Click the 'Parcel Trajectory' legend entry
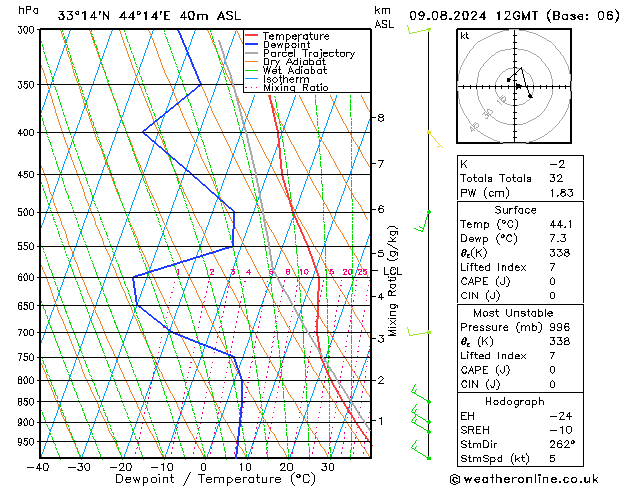The height and width of the screenshot is (486, 629). coord(309,53)
